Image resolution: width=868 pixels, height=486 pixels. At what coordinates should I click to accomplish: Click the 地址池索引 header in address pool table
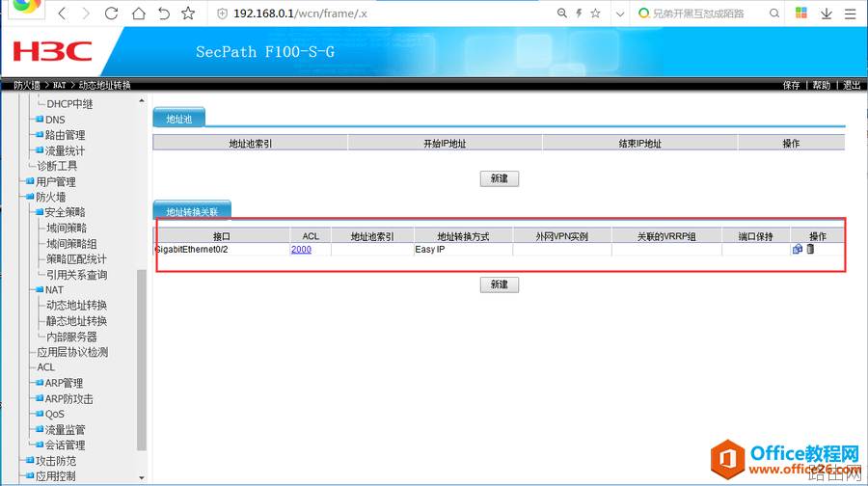tap(250, 144)
